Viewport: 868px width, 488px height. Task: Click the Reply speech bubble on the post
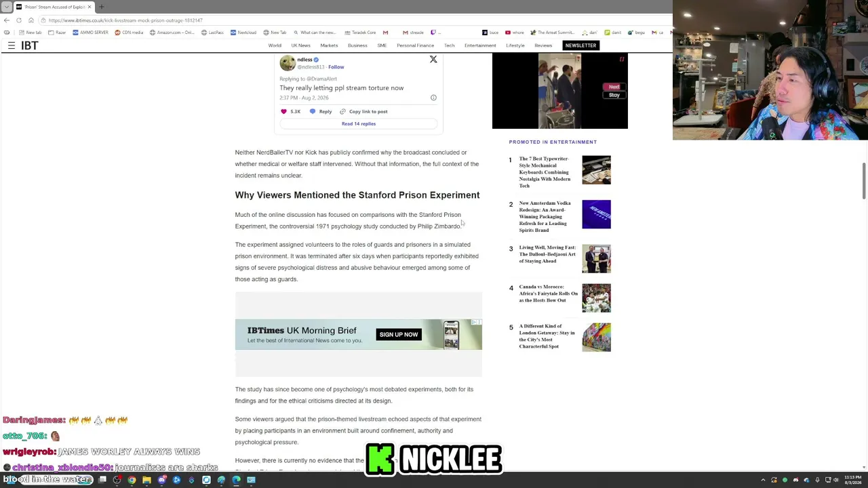tap(313, 111)
